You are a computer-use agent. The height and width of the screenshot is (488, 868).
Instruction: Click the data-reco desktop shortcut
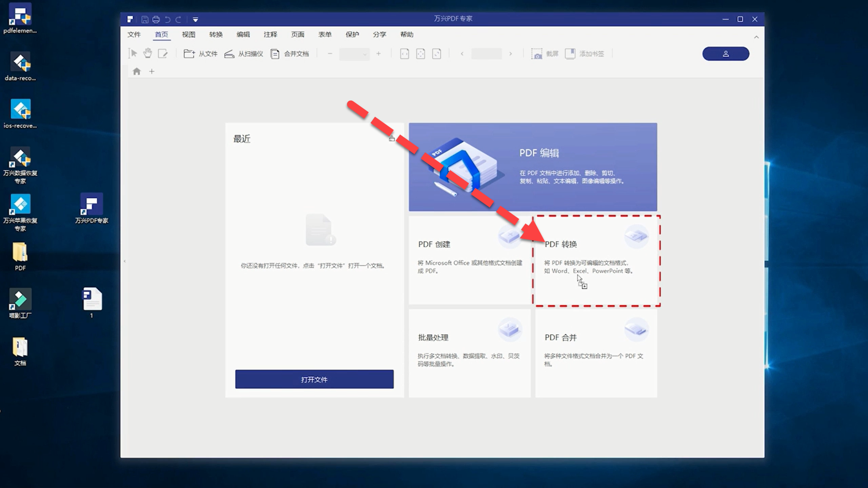pos(20,66)
